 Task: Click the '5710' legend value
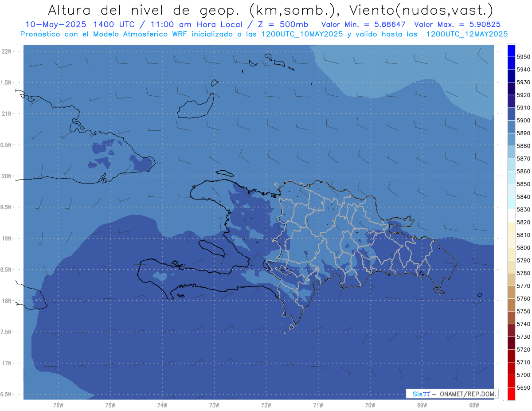(x=524, y=362)
